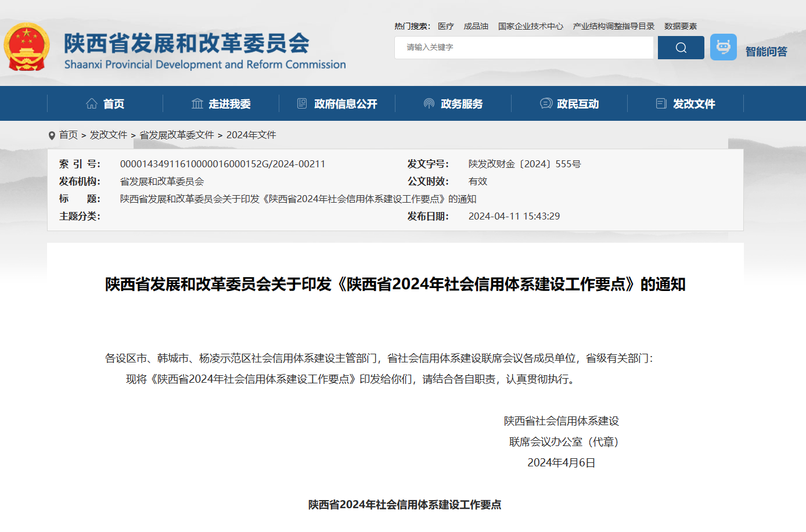
Task: Click the chat bubble icon beside 政民互动
Action: coord(545,103)
